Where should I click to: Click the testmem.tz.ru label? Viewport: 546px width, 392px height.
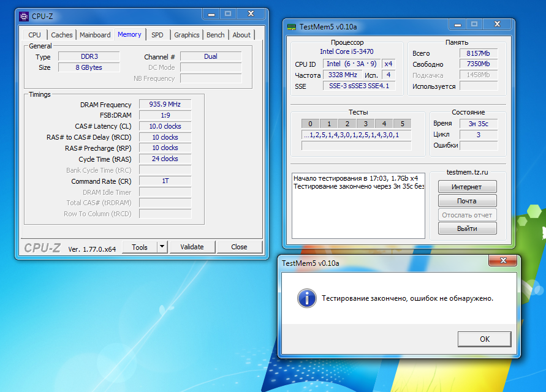tap(467, 172)
